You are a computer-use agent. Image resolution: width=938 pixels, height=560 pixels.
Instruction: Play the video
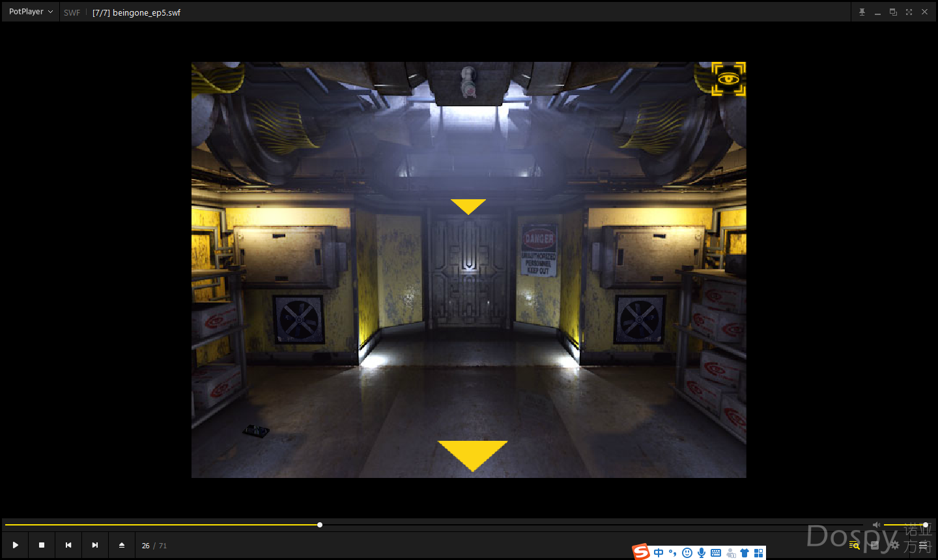coord(15,545)
